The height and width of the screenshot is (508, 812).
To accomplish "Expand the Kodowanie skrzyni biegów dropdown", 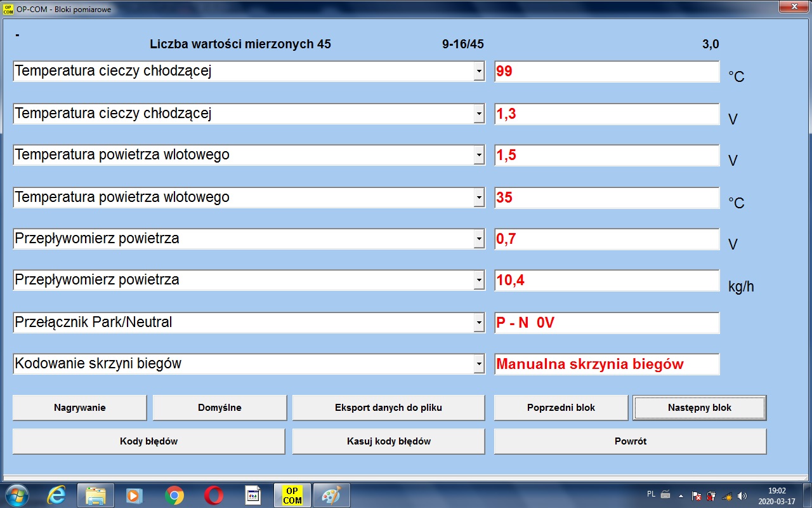I will (x=479, y=364).
